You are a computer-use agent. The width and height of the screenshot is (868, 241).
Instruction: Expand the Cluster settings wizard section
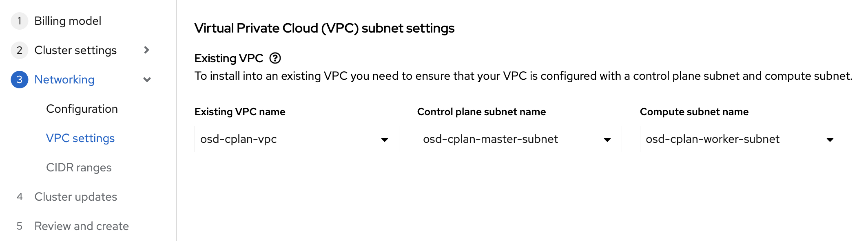[76, 50]
